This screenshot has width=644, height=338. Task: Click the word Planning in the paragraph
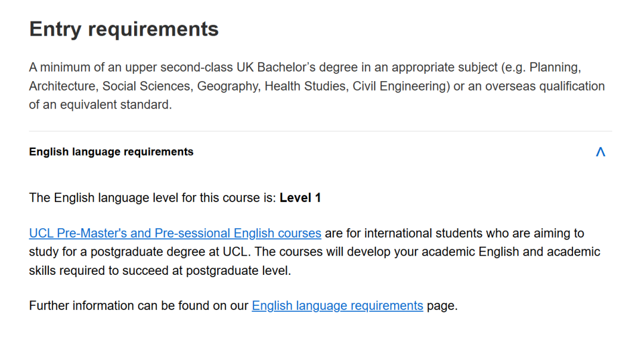[x=554, y=67]
